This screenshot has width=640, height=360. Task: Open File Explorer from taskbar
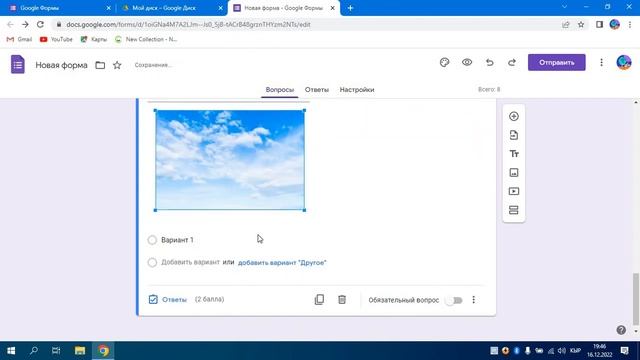[80, 351]
